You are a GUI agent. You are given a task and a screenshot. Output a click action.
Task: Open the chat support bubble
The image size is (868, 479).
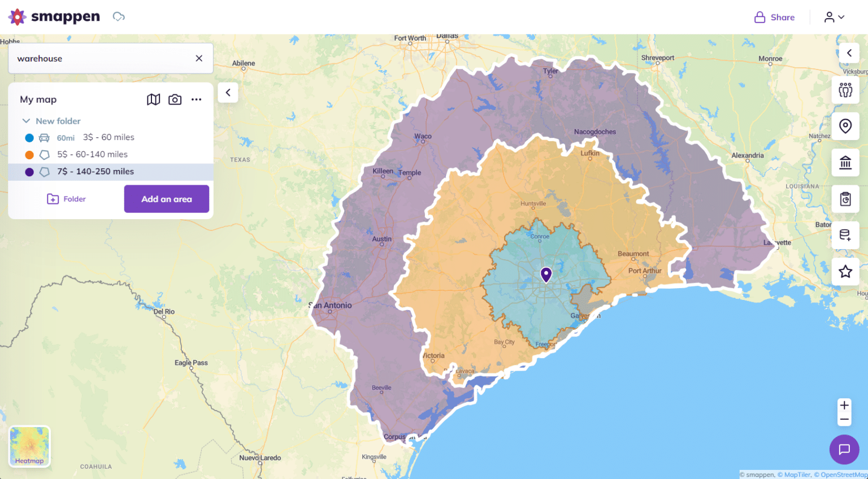(x=844, y=450)
